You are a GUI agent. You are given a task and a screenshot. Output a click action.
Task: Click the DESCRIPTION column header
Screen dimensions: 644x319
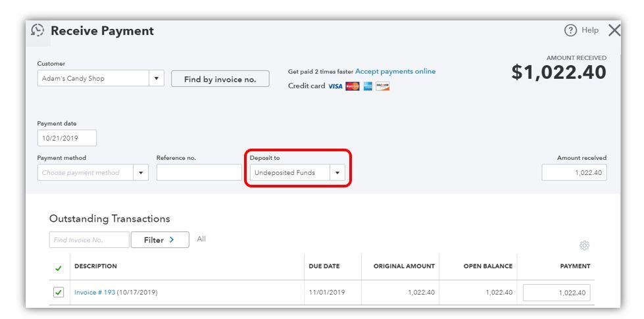[x=95, y=266]
